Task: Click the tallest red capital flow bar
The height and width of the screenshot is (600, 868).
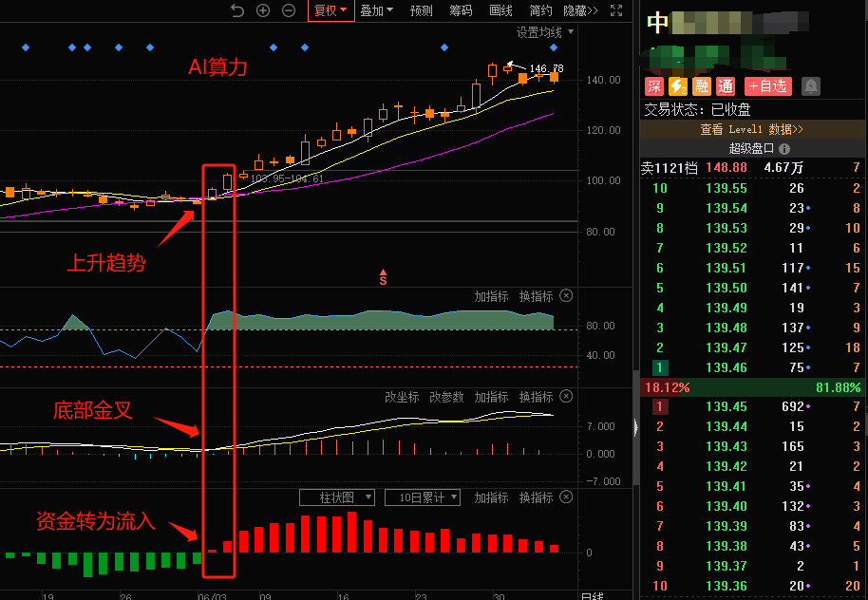Action: click(x=351, y=532)
